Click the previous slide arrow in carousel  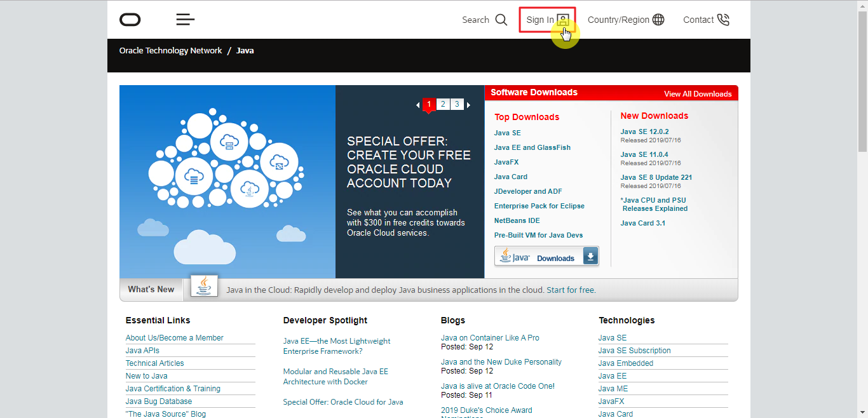click(417, 105)
